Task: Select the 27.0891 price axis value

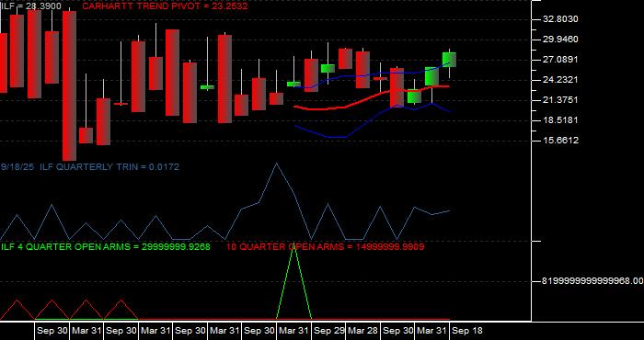Action: [559, 60]
